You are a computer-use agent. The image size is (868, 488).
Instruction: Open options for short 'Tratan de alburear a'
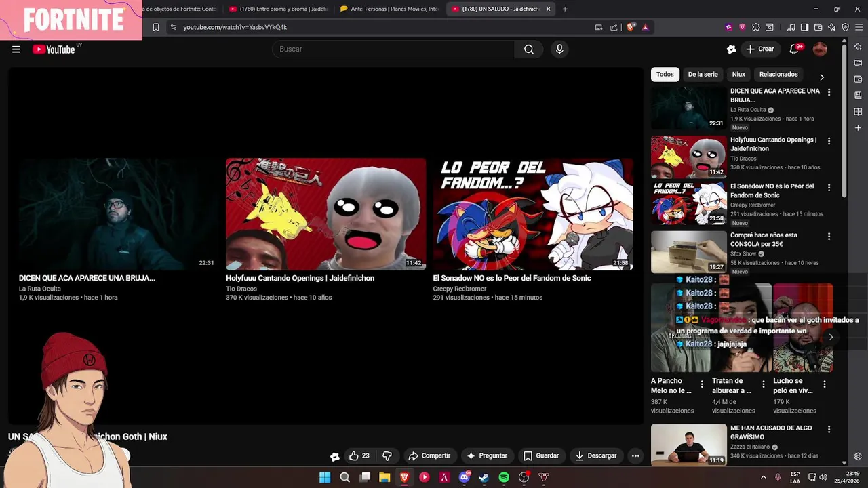pos(763,384)
